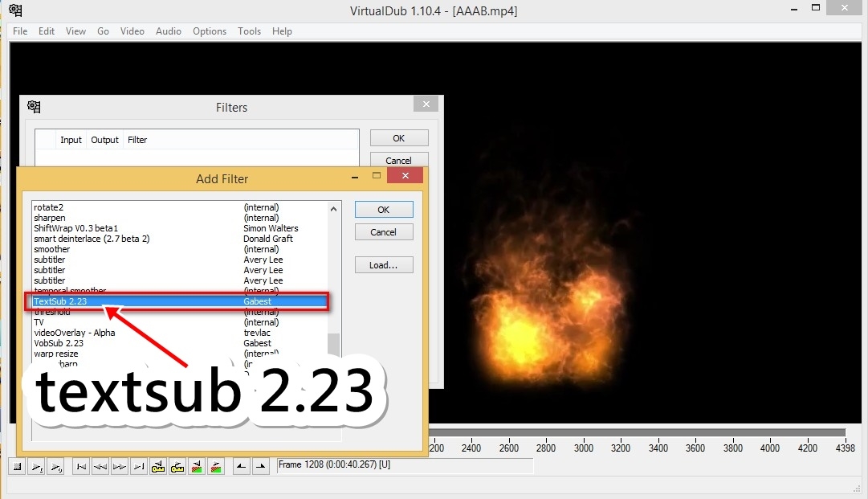868x499 pixels.
Task: Cancel the Add Filter dialog
Action: pyautogui.click(x=384, y=232)
